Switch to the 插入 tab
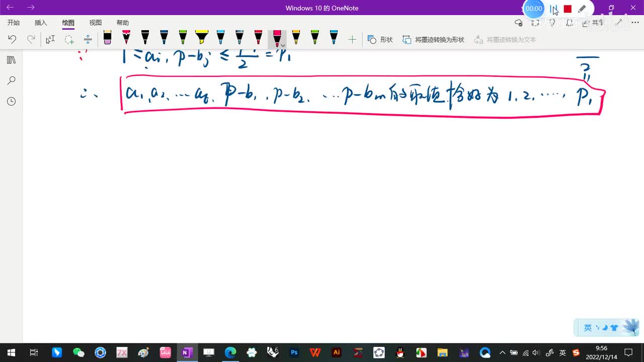This screenshot has width=644, height=362. pyautogui.click(x=41, y=23)
